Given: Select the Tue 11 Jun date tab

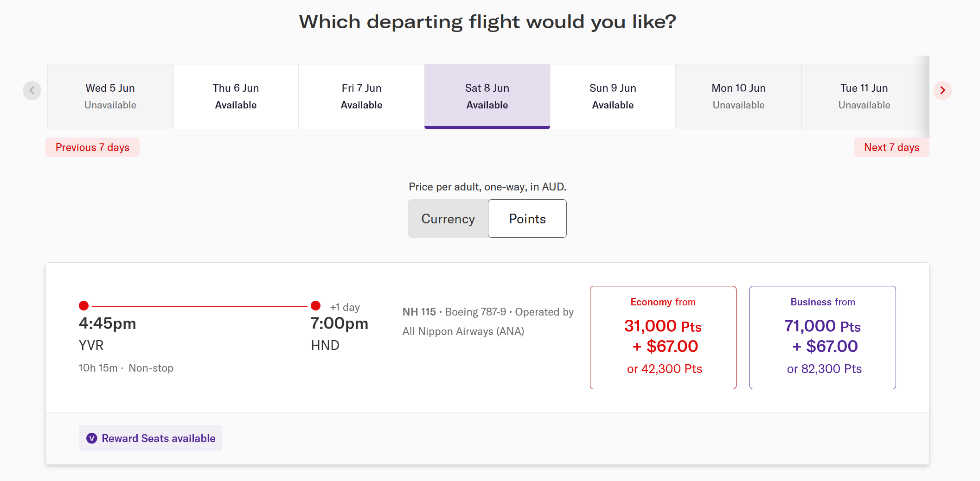Looking at the screenshot, I should (x=865, y=96).
